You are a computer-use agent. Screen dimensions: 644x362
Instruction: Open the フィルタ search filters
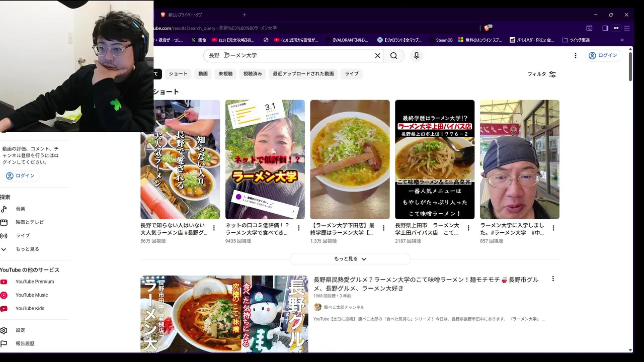pos(541,74)
